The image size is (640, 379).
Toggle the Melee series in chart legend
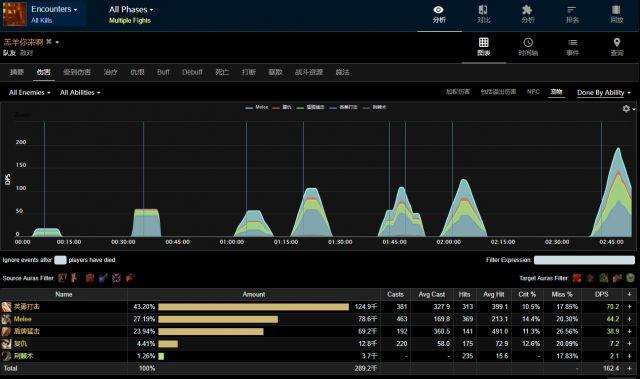point(257,107)
